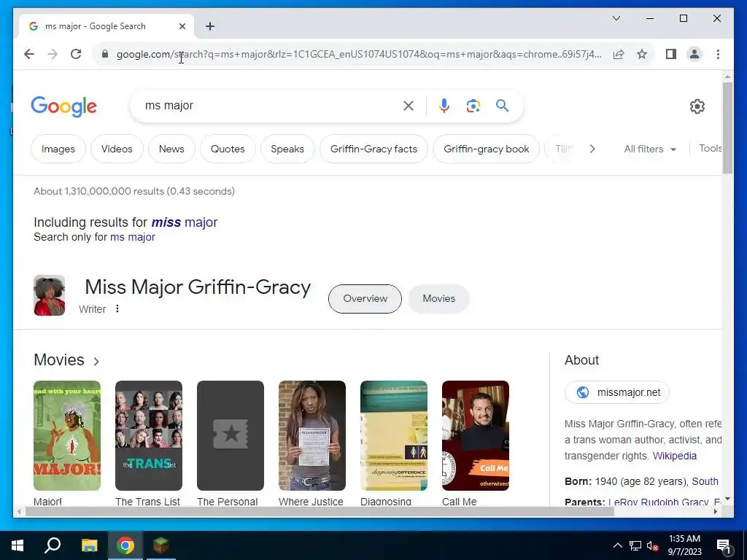View site information lock icon
The height and width of the screenshot is (560, 747).
click(x=105, y=54)
